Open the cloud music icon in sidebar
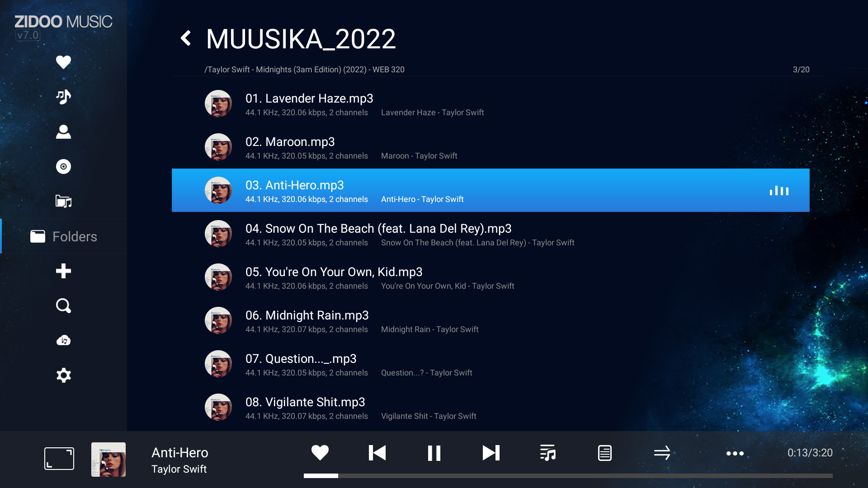 click(x=63, y=340)
